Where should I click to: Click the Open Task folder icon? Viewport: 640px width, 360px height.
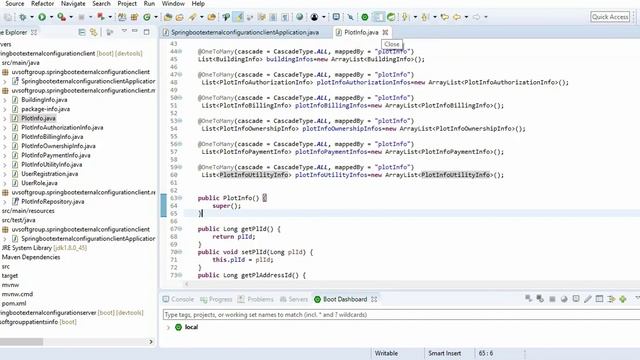click(x=180, y=17)
